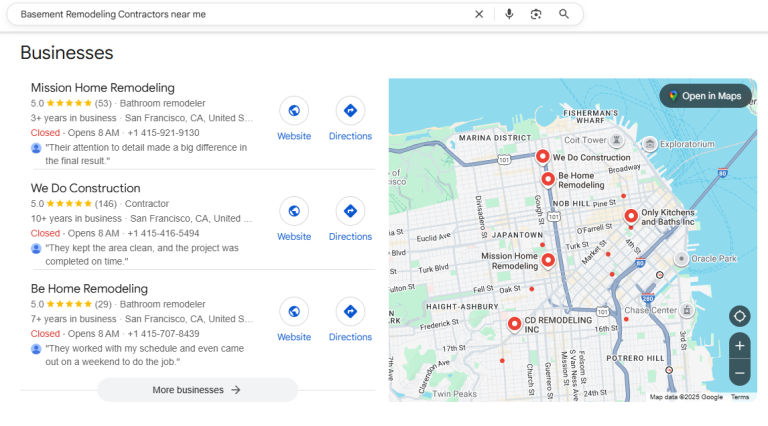Expand list with More businesses
Image resolution: width=768 pixels, height=426 pixels.
click(x=197, y=390)
